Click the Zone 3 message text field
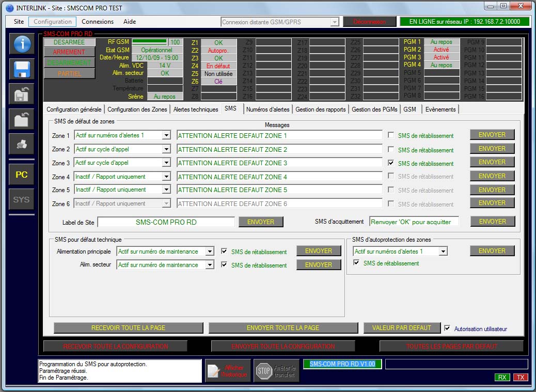 point(279,163)
